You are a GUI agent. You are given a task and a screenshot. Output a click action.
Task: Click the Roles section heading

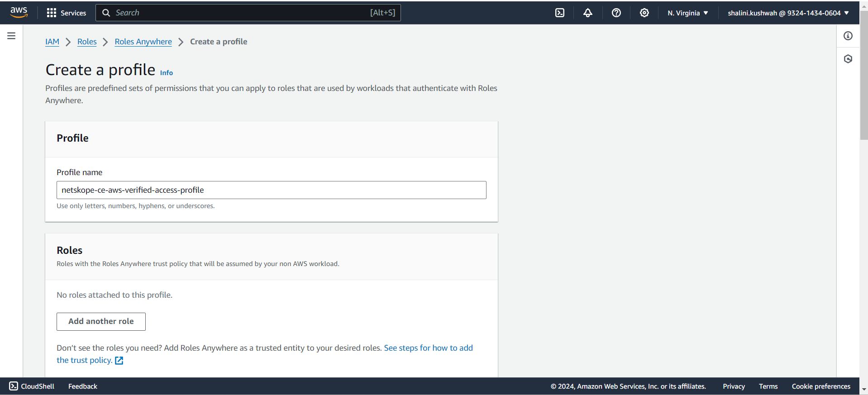point(69,250)
